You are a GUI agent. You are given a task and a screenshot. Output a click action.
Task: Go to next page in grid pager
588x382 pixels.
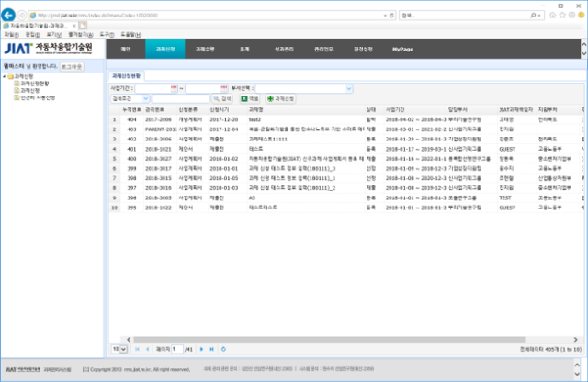pos(200,349)
